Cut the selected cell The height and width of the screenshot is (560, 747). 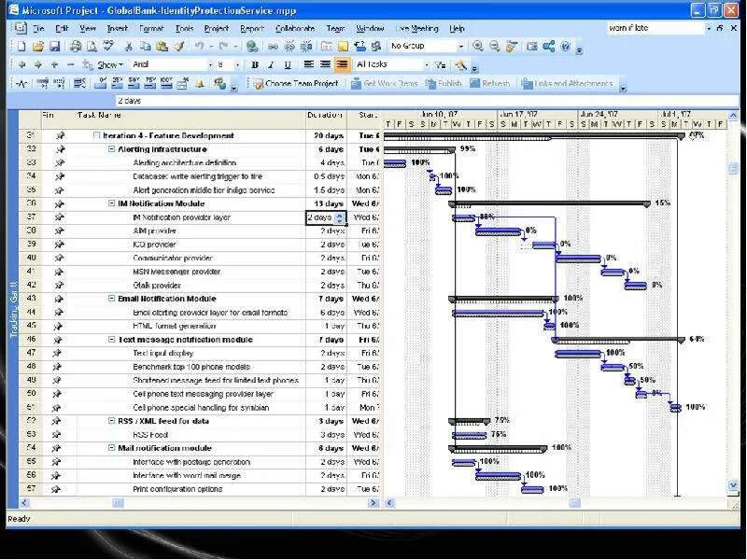[x=128, y=46]
